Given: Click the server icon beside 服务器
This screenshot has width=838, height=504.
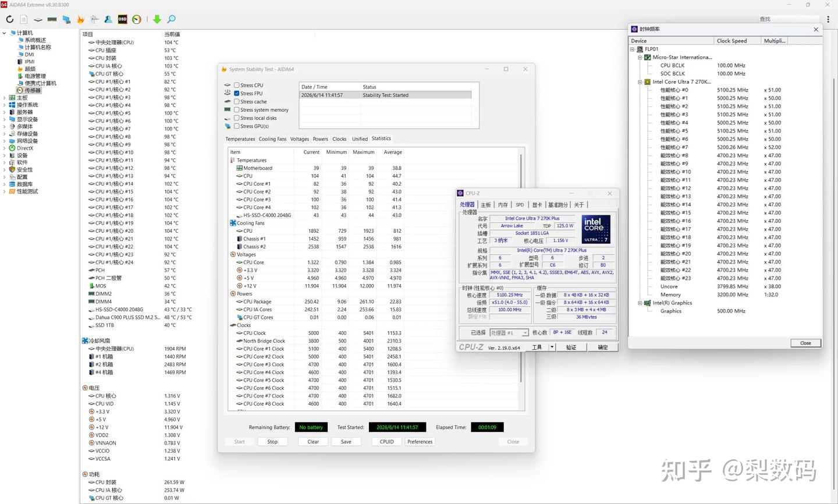Looking at the screenshot, I should pos(12,112).
